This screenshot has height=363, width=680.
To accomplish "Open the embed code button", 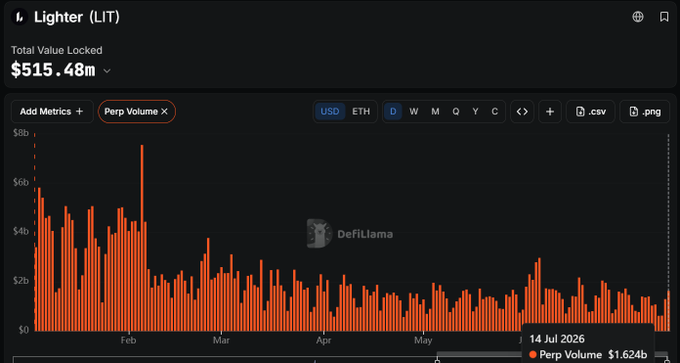I will click(x=522, y=111).
